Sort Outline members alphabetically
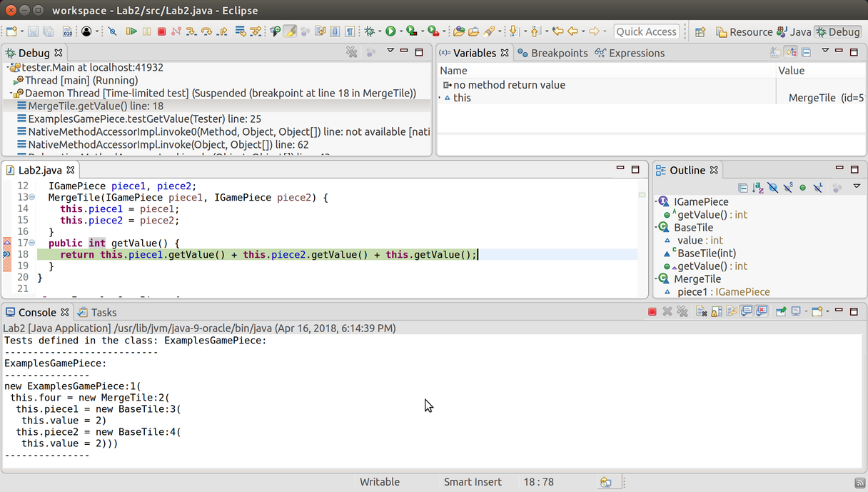 [757, 188]
